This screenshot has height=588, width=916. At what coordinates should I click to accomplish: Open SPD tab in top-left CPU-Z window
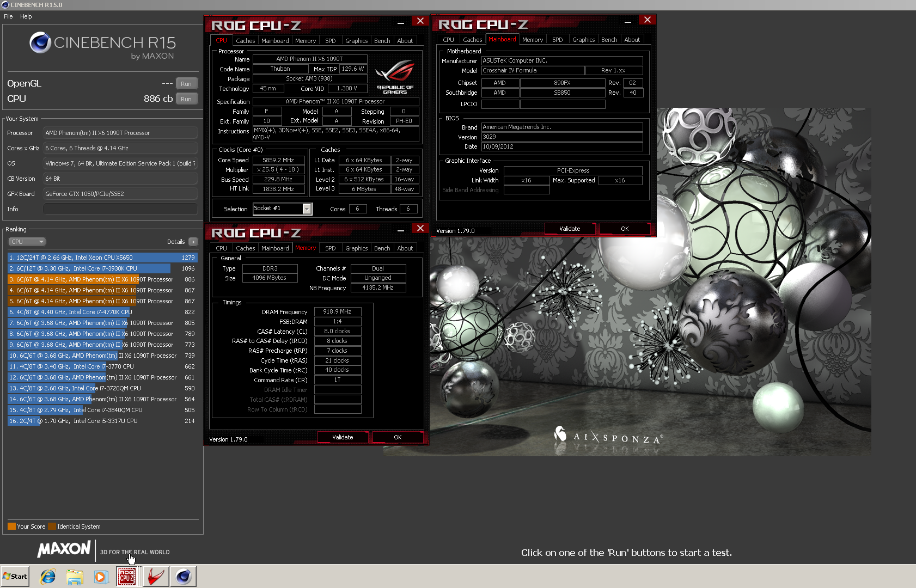[x=331, y=41]
